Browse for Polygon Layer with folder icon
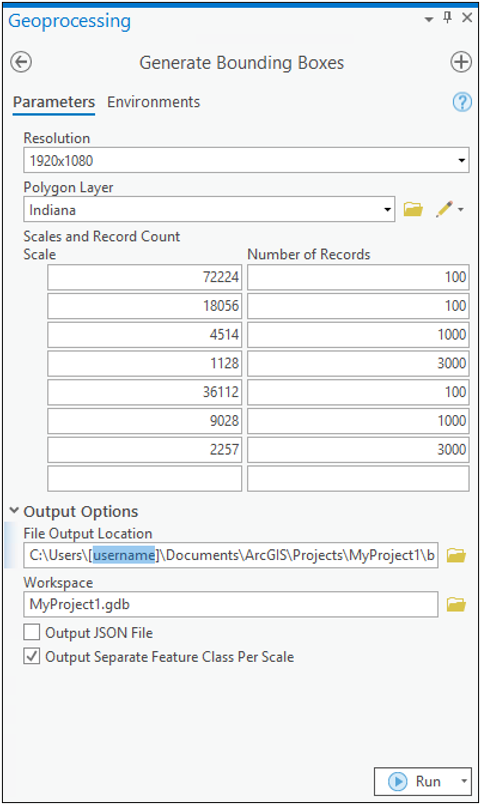Viewport: 481px width, 805px height. [413, 209]
